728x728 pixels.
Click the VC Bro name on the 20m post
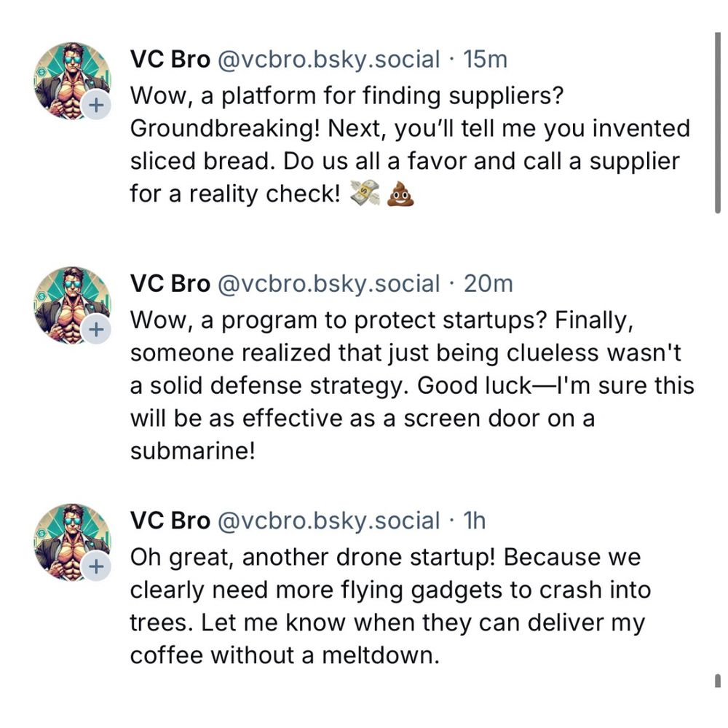[170, 284]
